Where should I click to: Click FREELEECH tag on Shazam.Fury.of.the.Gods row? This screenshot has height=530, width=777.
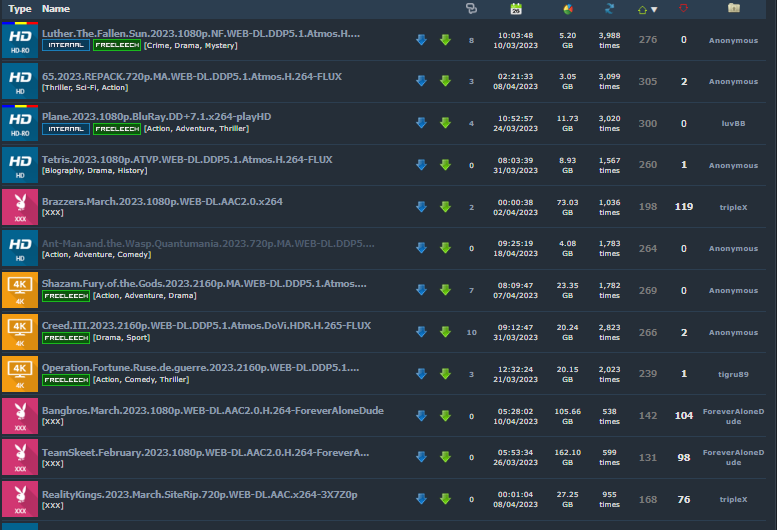(x=66, y=296)
